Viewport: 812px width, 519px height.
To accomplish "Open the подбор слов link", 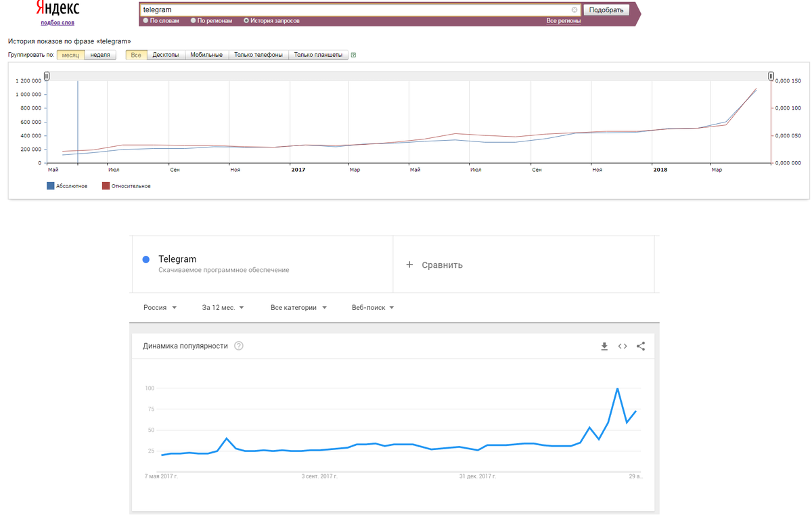I will (58, 23).
